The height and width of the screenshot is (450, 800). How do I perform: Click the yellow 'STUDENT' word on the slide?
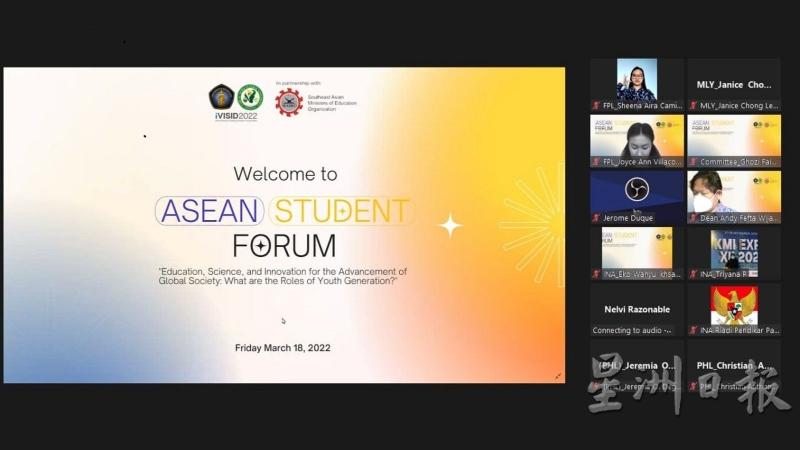[x=341, y=211]
